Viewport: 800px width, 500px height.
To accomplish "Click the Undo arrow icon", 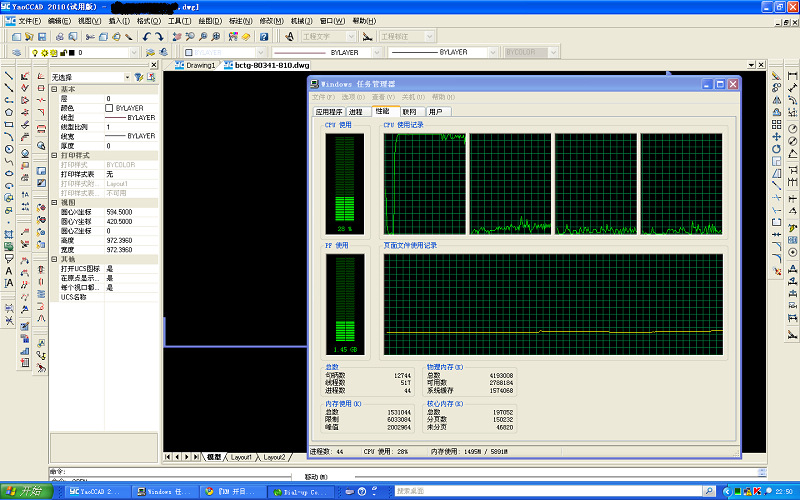I will coord(147,37).
